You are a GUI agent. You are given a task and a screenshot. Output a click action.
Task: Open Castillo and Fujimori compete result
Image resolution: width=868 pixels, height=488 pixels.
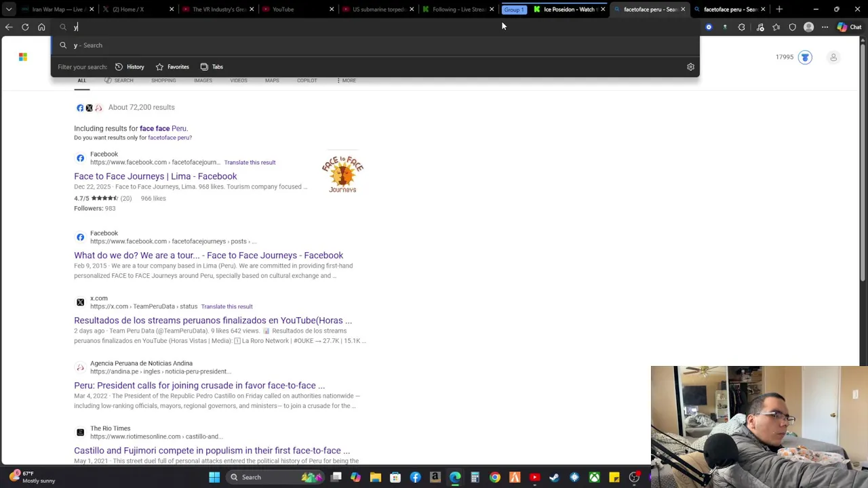point(212,451)
